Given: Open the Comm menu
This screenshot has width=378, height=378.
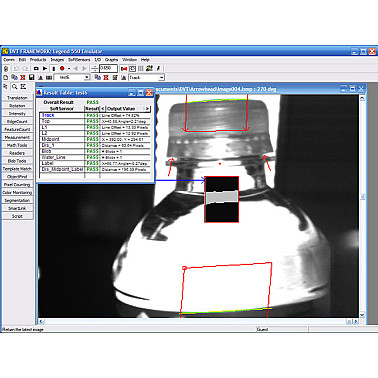Looking at the screenshot, I should [9, 60].
